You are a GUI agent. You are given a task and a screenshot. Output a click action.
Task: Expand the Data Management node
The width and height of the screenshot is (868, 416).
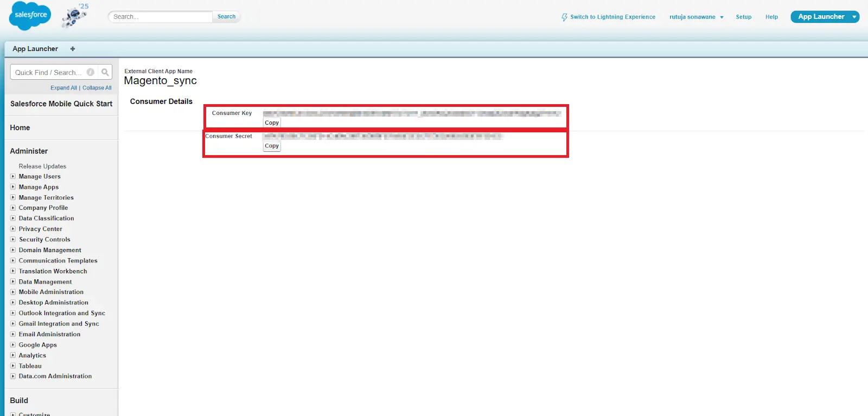[13, 281]
